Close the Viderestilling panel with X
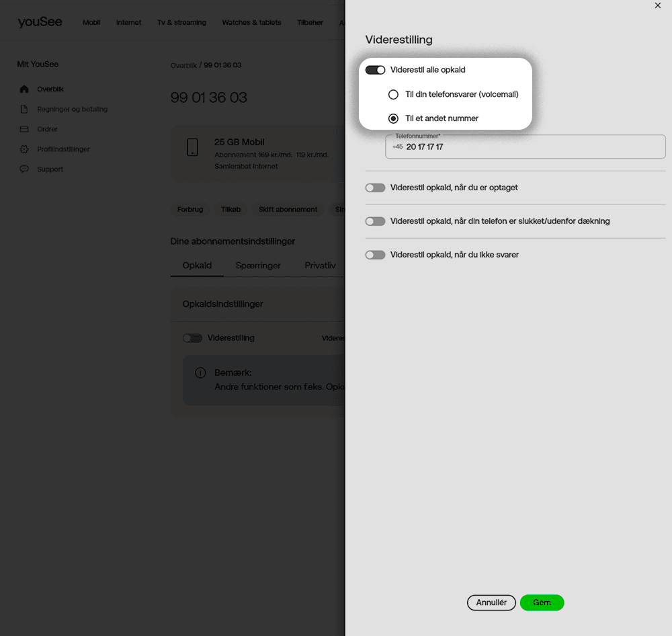Image resolution: width=672 pixels, height=636 pixels. pyautogui.click(x=657, y=5)
